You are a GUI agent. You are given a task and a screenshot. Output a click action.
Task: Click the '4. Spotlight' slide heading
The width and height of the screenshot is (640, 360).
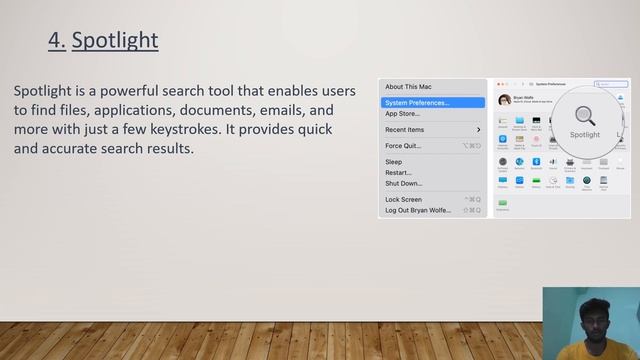click(x=103, y=40)
